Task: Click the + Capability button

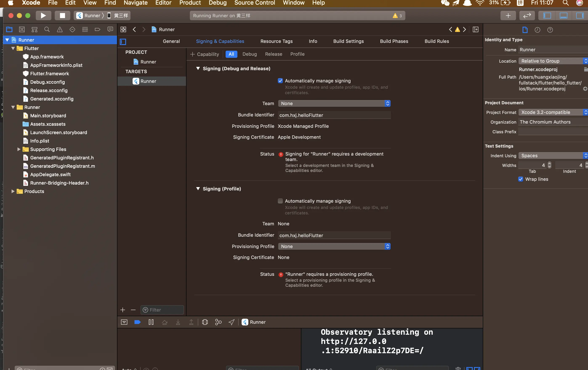Action: point(205,54)
